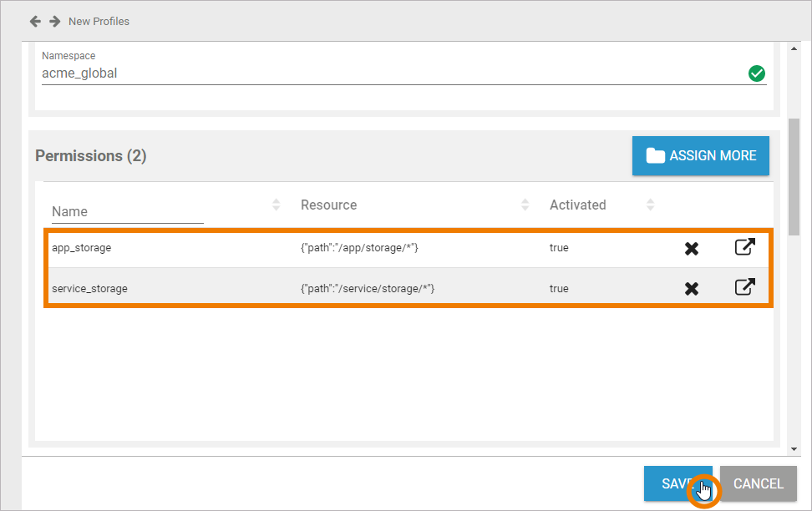Focus the Name filter input field

coord(127,212)
